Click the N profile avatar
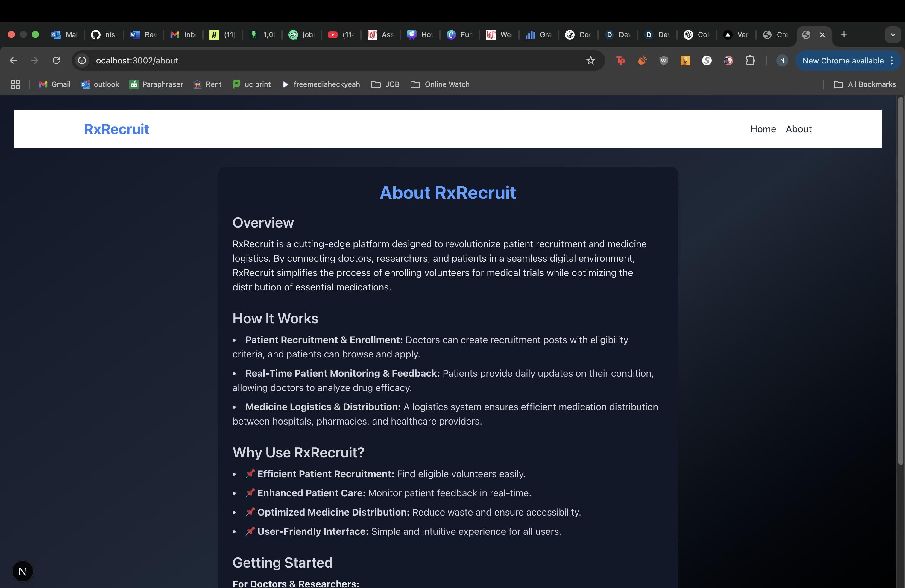This screenshot has height=588, width=905. [782, 60]
